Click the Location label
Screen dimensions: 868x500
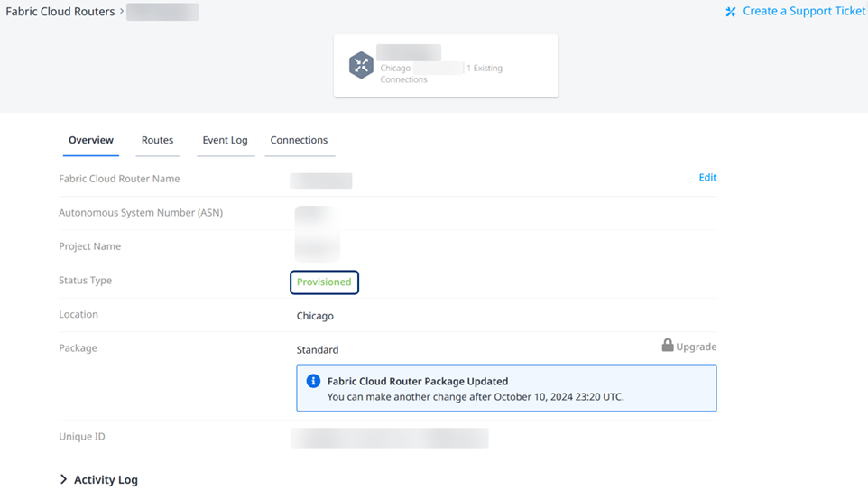click(78, 314)
